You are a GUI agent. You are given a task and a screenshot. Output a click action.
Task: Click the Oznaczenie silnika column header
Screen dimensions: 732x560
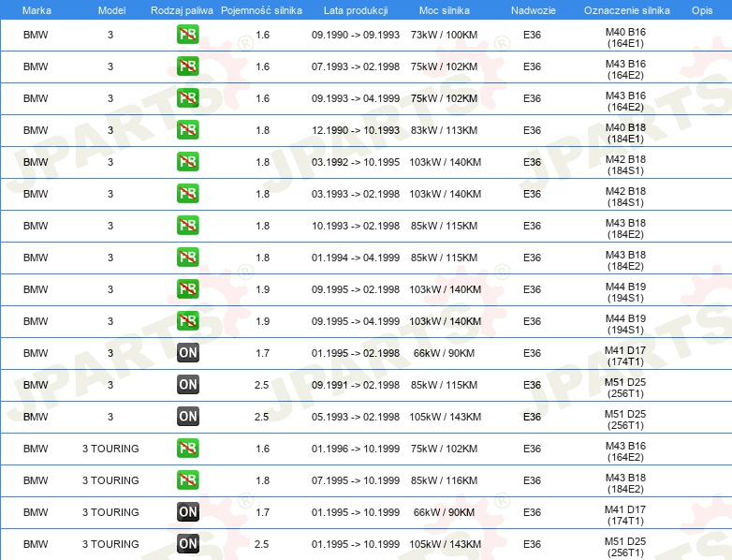click(626, 10)
